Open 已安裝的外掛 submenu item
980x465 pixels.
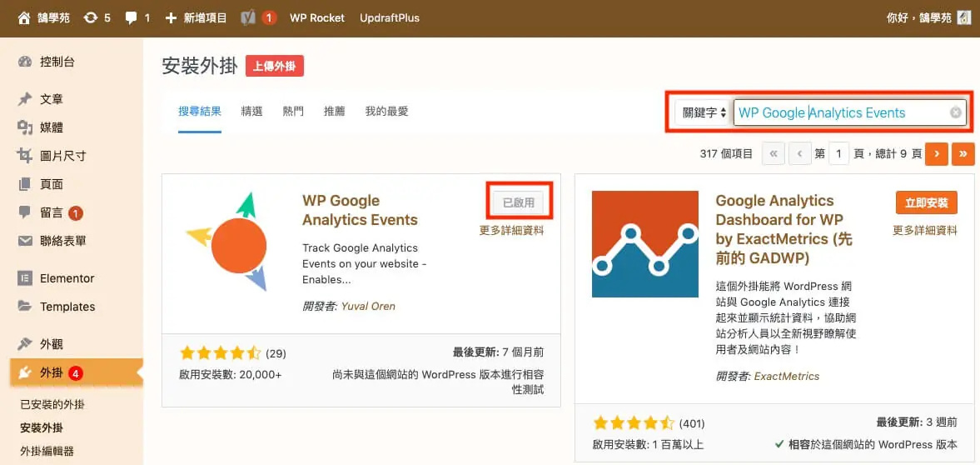tap(52, 404)
